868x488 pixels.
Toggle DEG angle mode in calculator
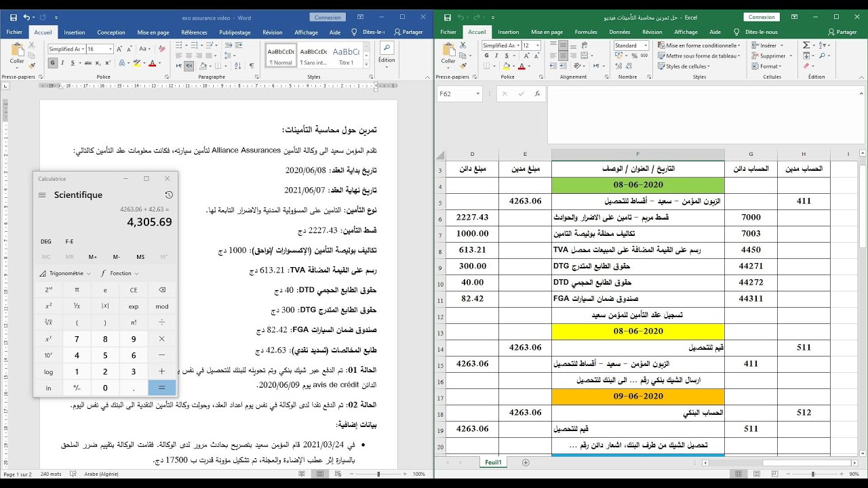coord(46,241)
